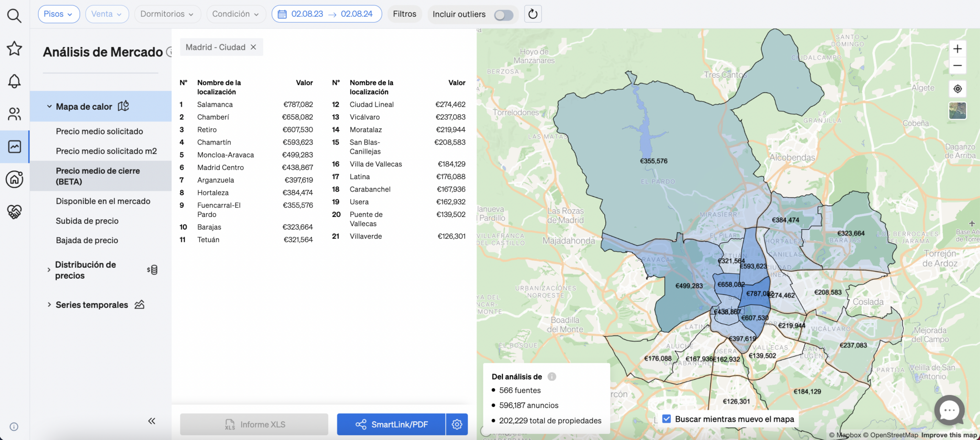Uncheck Buscar mientras muevo el mapa
Image resolution: width=980 pixels, height=440 pixels.
coord(666,419)
